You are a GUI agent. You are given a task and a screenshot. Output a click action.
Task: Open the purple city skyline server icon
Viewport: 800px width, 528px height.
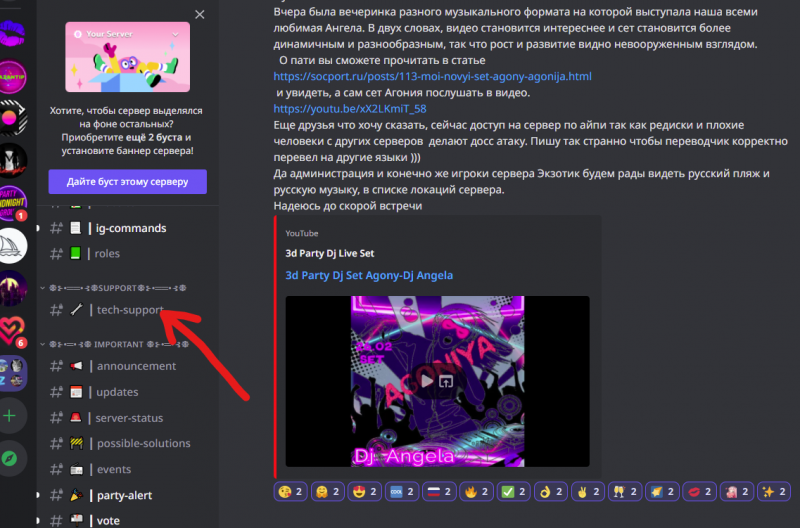pos(12,288)
